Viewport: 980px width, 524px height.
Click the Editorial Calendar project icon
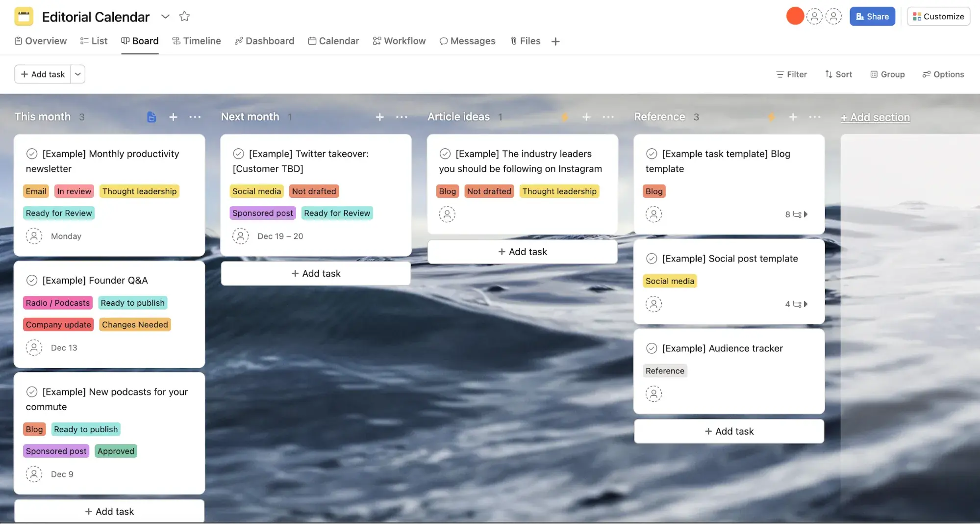[24, 17]
